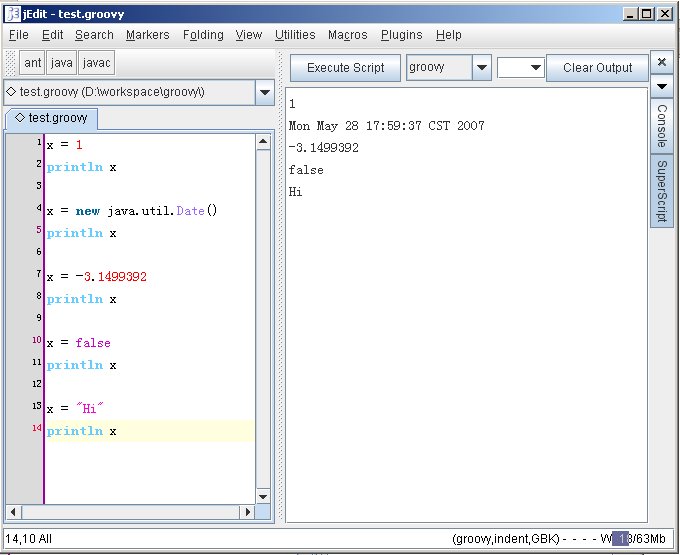The height and width of the screenshot is (555, 680).
Task: Click the ant toolbar button
Action: tap(32, 63)
